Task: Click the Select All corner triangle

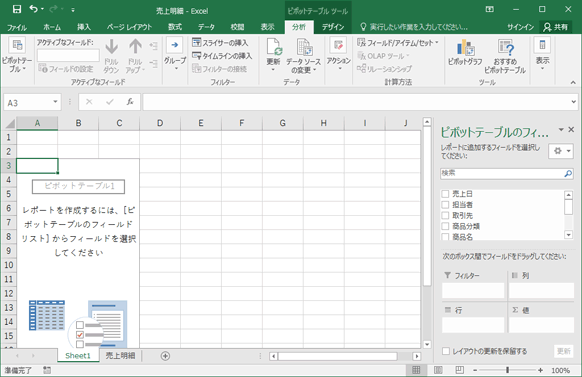Action: point(9,123)
